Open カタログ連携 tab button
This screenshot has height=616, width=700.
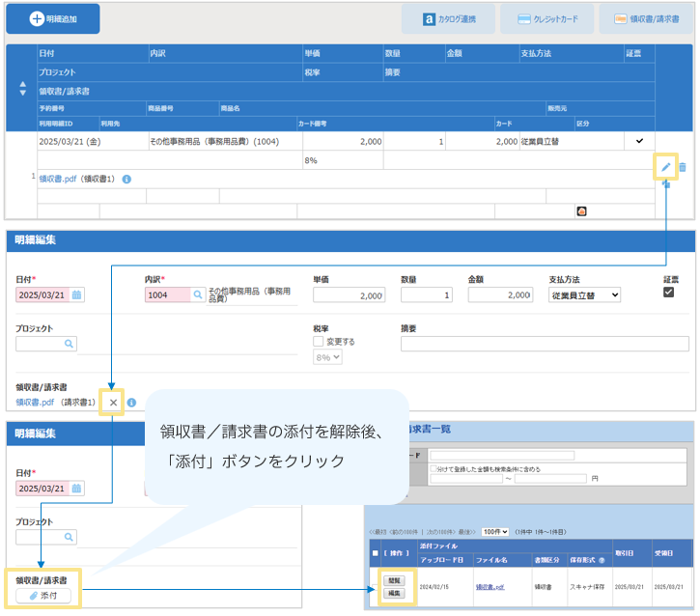point(449,18)
